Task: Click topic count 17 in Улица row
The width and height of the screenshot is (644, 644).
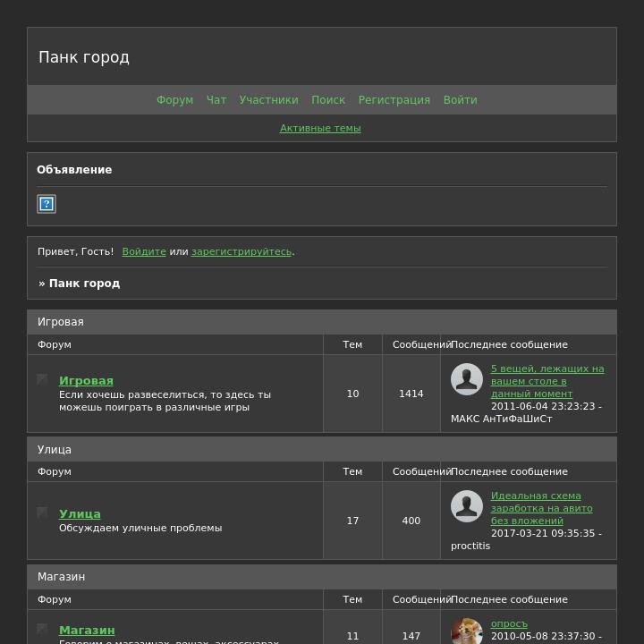Action: pyautogui.click(x=352, y=521)
